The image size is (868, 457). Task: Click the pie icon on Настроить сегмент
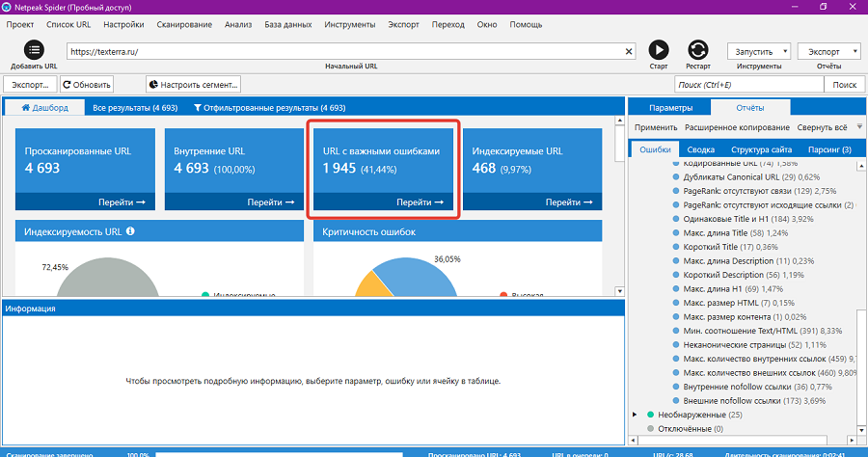tap(153, 85)
